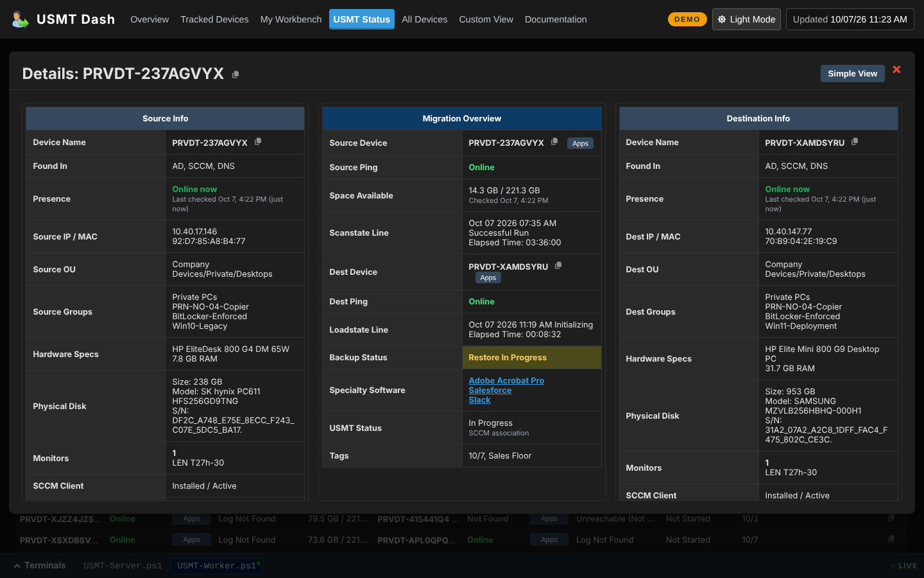Viewport: 924px width, 578px height.
Task: Switch to Simple View
Action: pos(852,73)
